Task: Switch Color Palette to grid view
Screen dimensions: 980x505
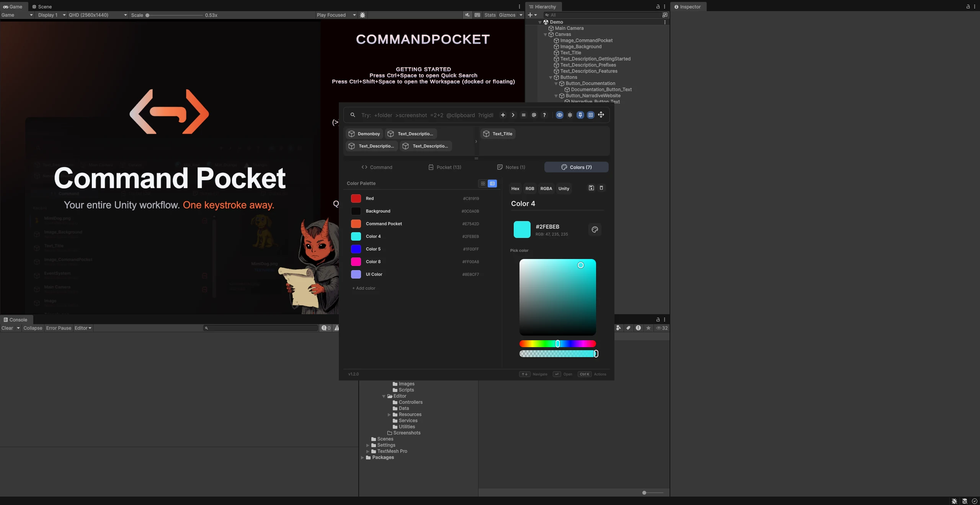Action: click(483, 184)
